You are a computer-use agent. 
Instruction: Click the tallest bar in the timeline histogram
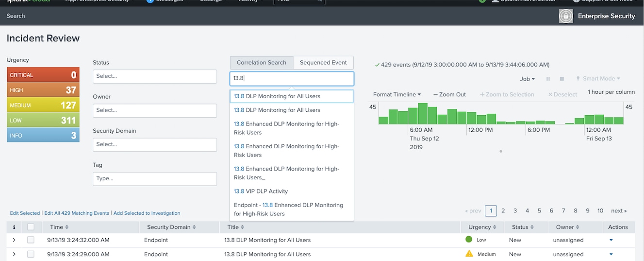coord(422,114)
